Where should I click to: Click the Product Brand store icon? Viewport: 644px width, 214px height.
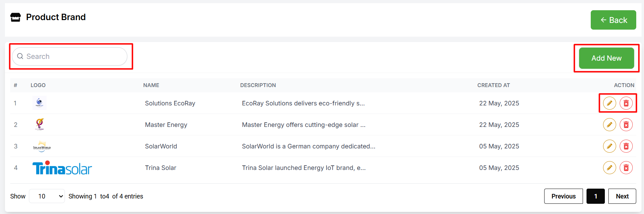click(x=16, y=17)
